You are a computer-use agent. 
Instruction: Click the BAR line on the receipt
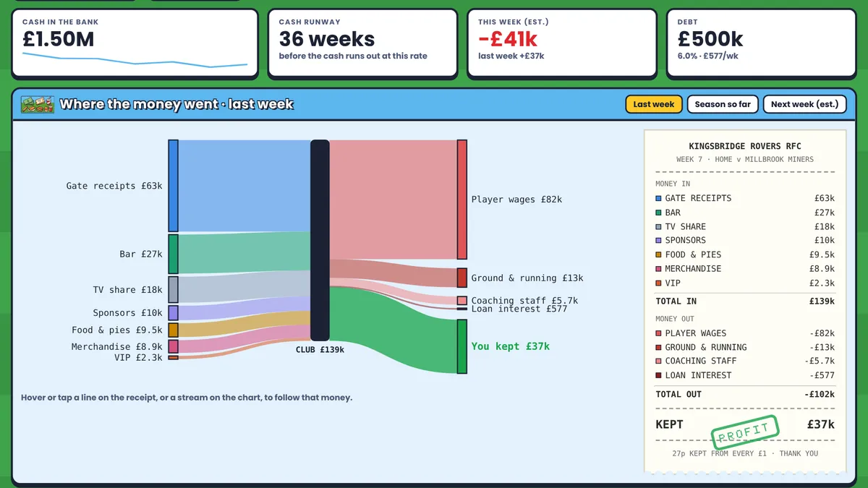[745, 213]
